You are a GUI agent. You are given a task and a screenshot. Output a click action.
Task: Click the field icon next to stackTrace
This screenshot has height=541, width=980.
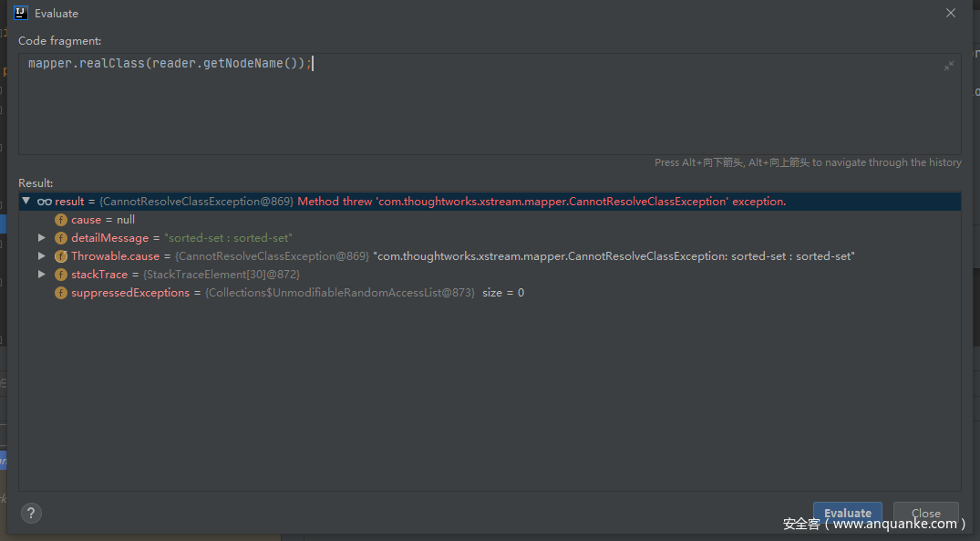61,275
